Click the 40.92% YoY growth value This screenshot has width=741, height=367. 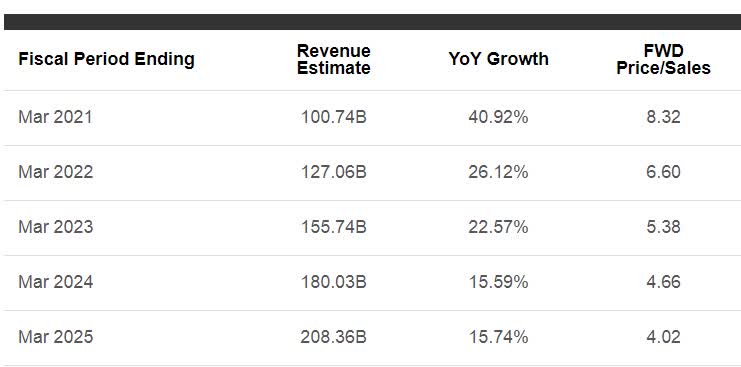[x=498, y=117]
